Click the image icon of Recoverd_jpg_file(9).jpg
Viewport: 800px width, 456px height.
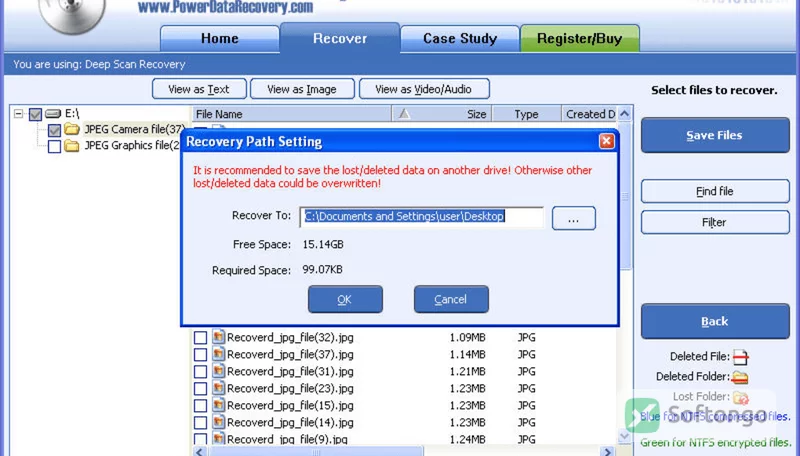(x=218, y=438)
